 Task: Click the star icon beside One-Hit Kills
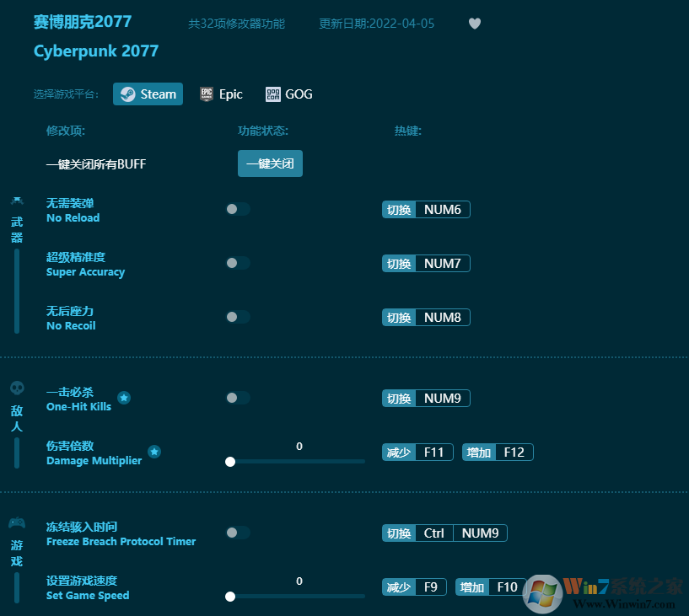click(123, 399)
